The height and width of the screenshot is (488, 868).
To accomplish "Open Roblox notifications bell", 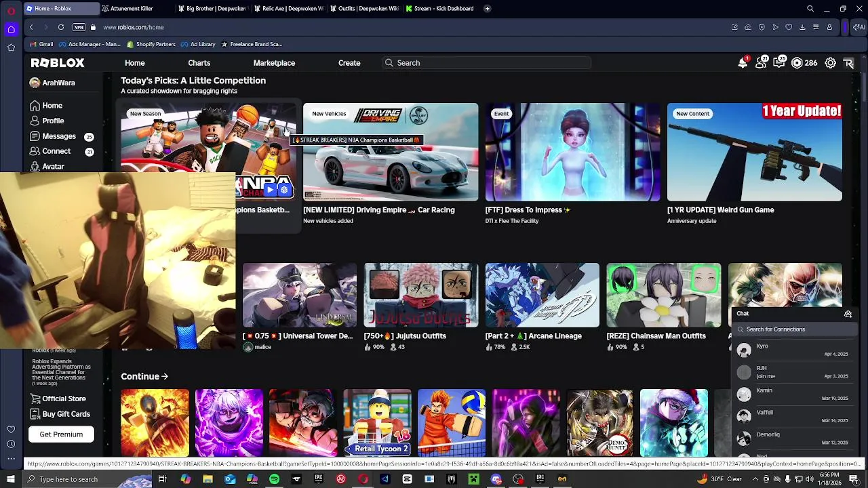I will click(743, 63).
